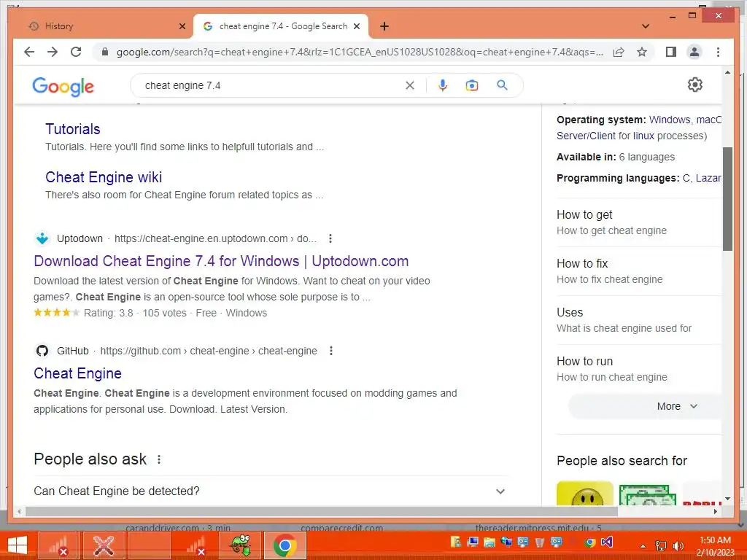Clear the search box text
747x560 pixels.
point(410,85)
